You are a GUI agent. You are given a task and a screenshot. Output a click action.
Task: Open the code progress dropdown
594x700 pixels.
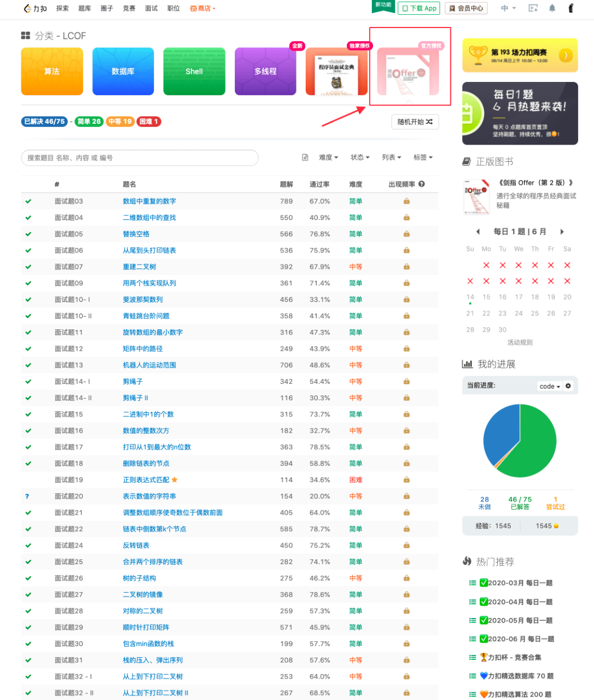click(549, 387)
